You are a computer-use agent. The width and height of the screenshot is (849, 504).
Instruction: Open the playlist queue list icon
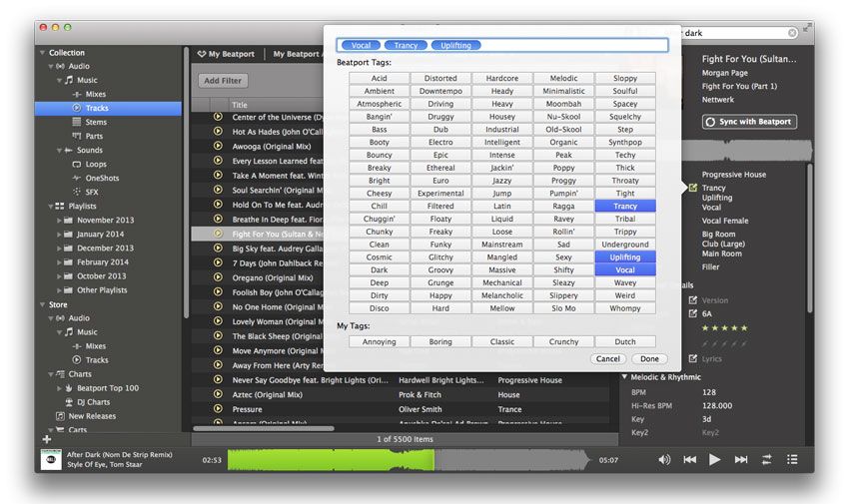(x=792, y=460)
